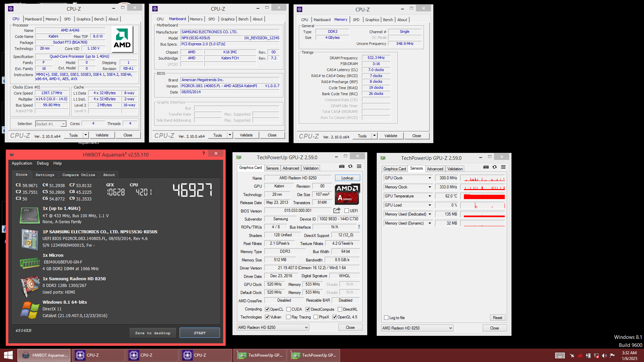This screenshot has width=644, height=362.
Task: Click HWBOT Aquamark taskbar button
Action: [44, 355]
